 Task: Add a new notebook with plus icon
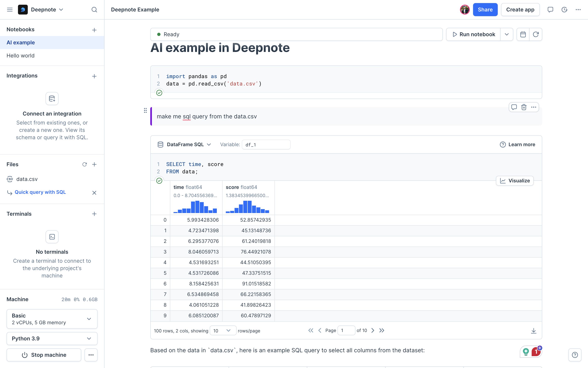click(x=94, y=30)
